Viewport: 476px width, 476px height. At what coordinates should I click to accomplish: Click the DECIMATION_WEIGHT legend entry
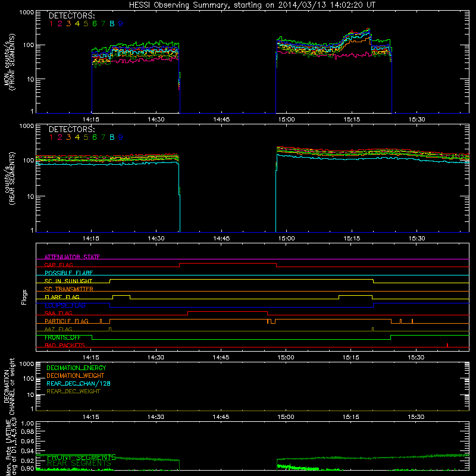pyautogui.click(x=76, y=375)
